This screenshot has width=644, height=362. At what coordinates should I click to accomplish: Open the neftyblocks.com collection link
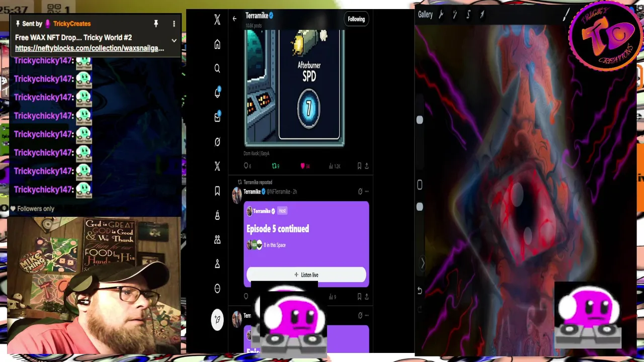[x=90, y=48]
